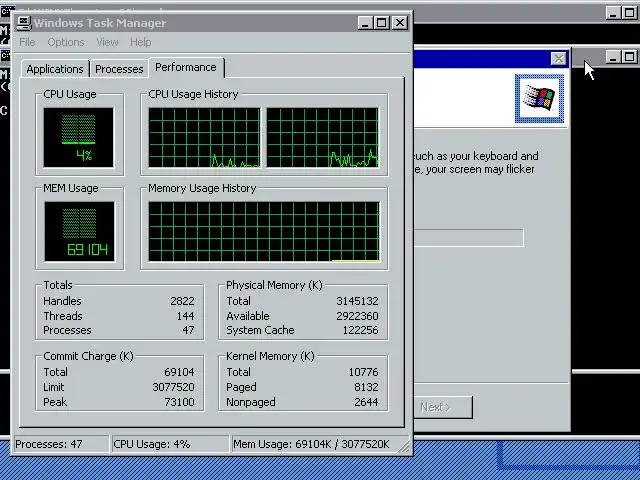This screenshot has height=480, width=640.
Task: Minimize the top background console window
Action: pos(613,13)
